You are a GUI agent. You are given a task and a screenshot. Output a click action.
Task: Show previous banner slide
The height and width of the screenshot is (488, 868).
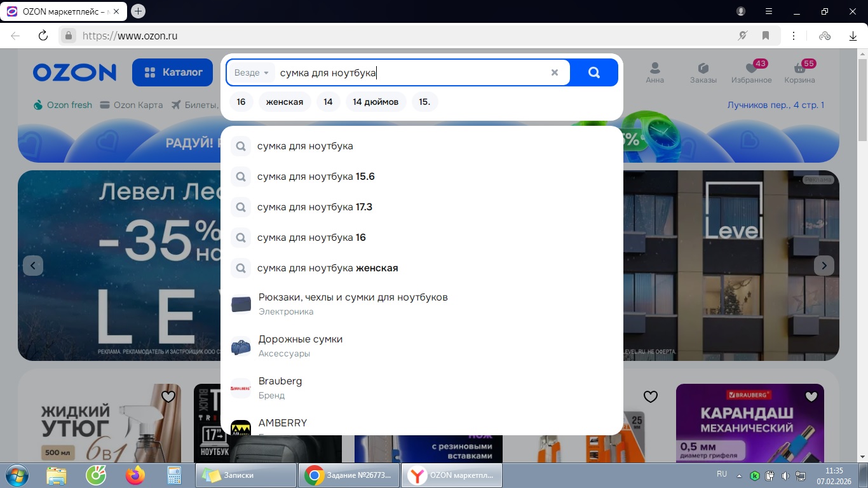click(x=33, y=266)
